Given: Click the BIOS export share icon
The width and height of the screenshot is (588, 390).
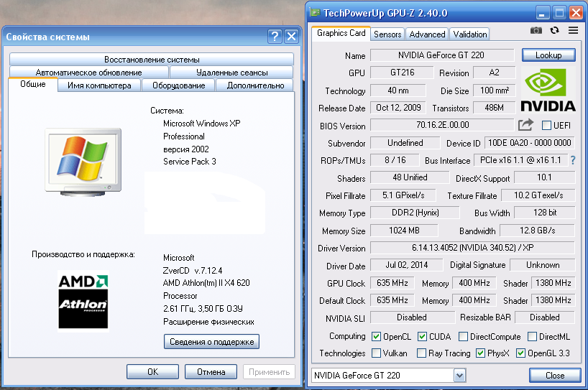Looking at the screenshot, I should point(525,125).
